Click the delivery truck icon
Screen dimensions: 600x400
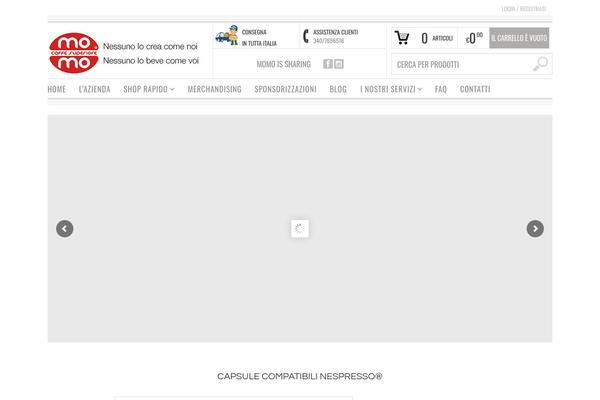[x=227, y=36]
